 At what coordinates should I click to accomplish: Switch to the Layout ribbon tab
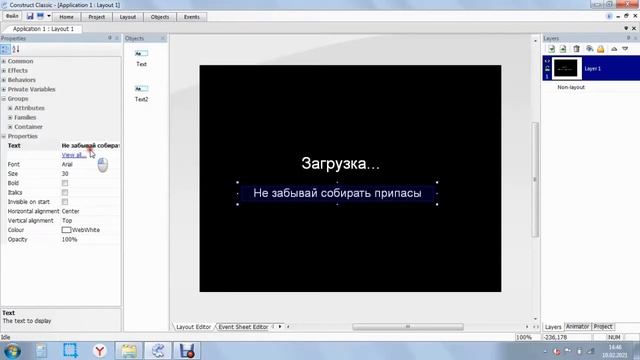pos(127,17)
